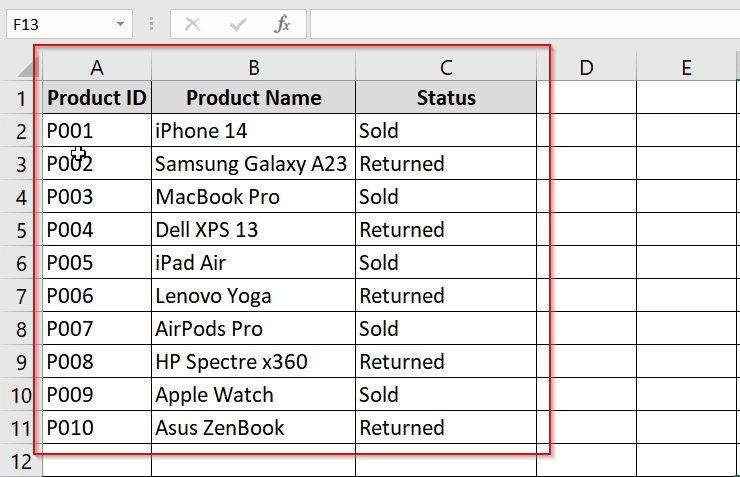
Task: Click the HP Spectre x360 cell
Action: (x=253, y=361)
